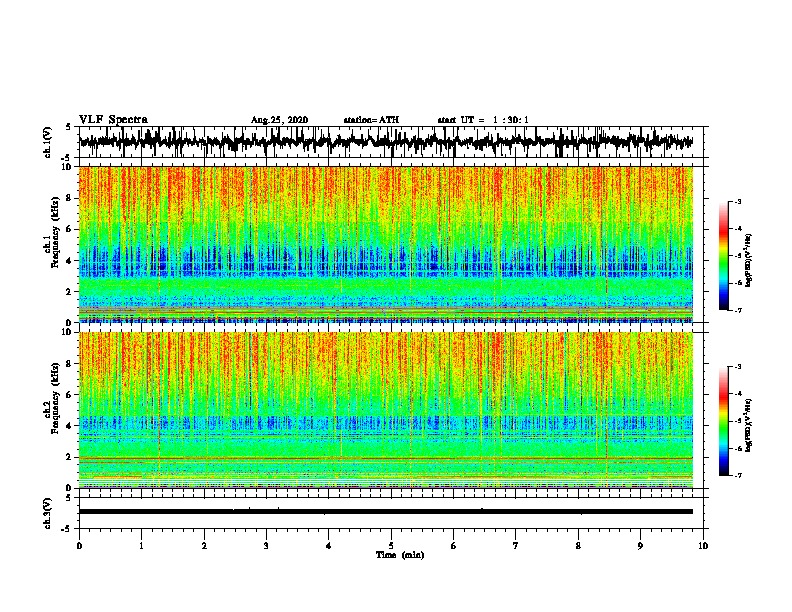Click the ch.1 colorbar log(PSD) label
The image size is (792, 612).
[748, 260]
